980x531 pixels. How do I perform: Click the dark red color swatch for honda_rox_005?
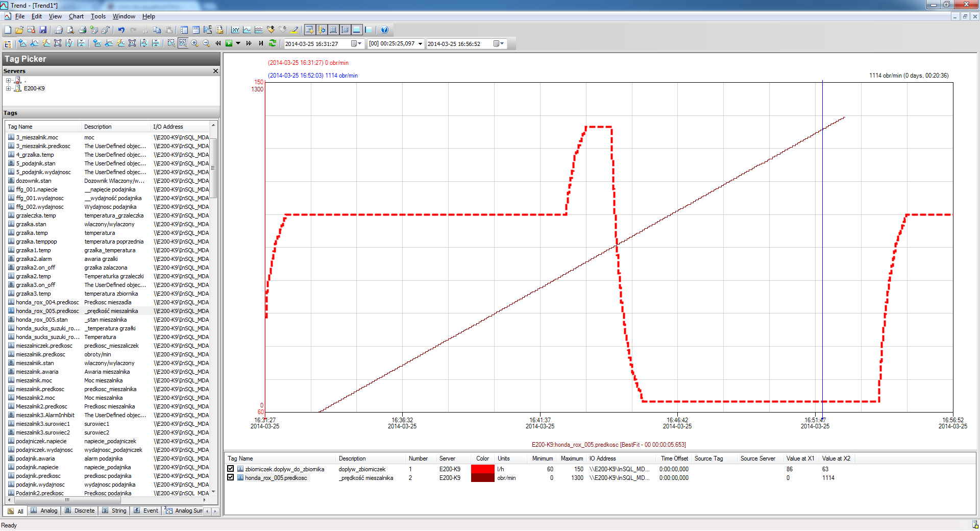click(482, 477)
